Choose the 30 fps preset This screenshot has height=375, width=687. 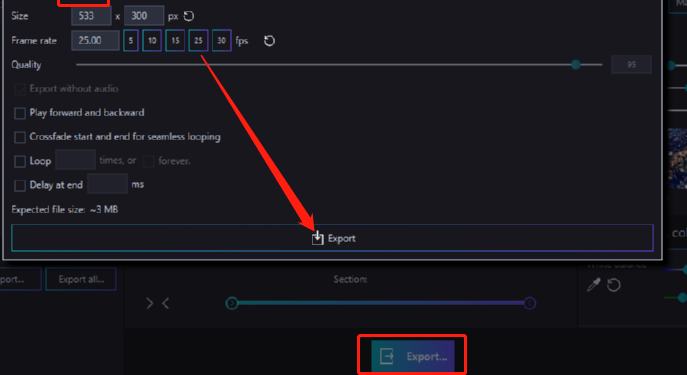[222, 41]
